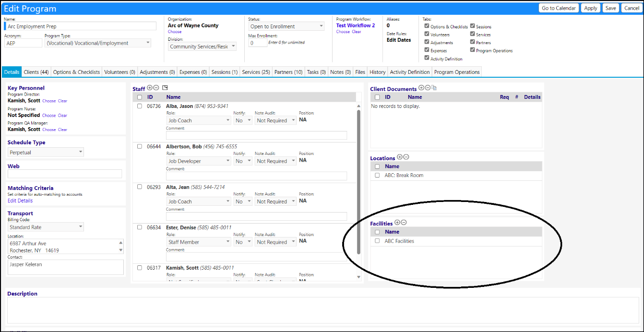Open the Billing Code dropdown showing Standard Rate
The width and height of the screenshot is (644, 332).
(46, 227)
